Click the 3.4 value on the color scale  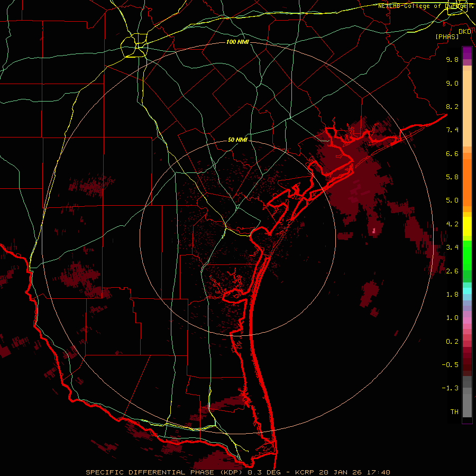[452, 248]
